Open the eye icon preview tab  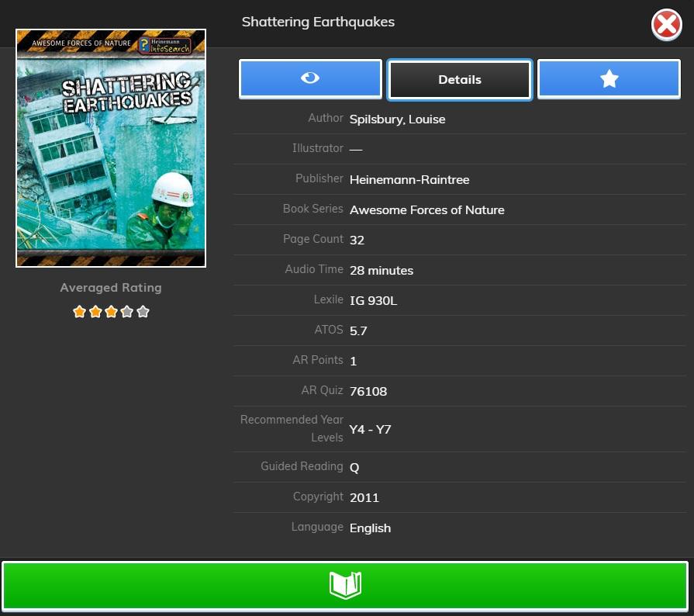tap(310, 79)
